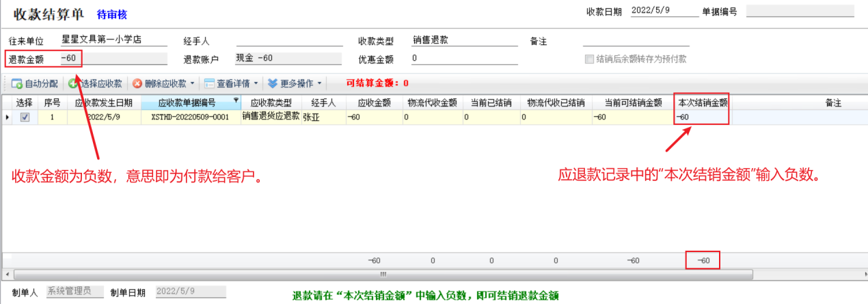Expand the 删除应收款 dropdown arrow
This screenshot has width=868, height=304.
[193, 84]
